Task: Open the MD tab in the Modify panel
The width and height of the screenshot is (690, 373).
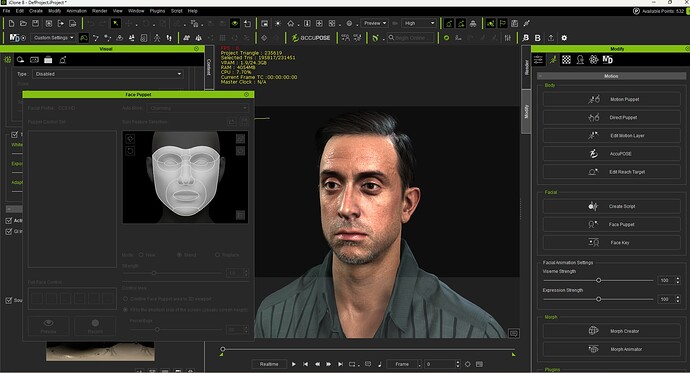Action: coord(608,59)
